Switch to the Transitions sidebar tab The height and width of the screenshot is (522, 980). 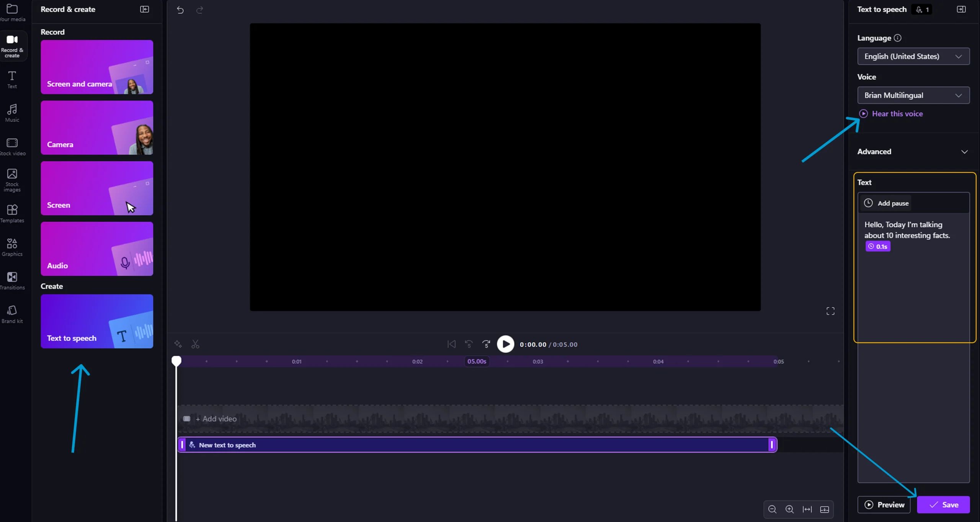coord(12,280)
